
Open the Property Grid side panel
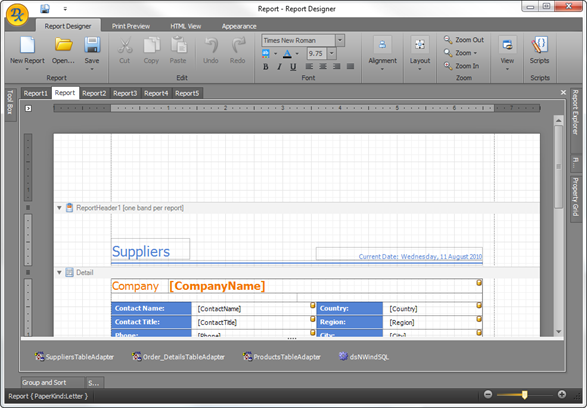click(x=575, y=199)
